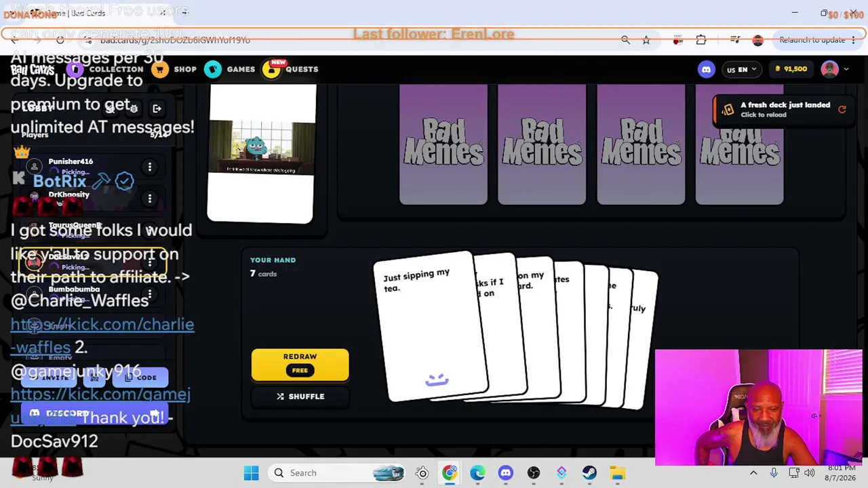Screen dimensions: 868x488
Task: Click the INVITE button in the lobby panel
Action: pyautogui.click(x=50, y=378)
